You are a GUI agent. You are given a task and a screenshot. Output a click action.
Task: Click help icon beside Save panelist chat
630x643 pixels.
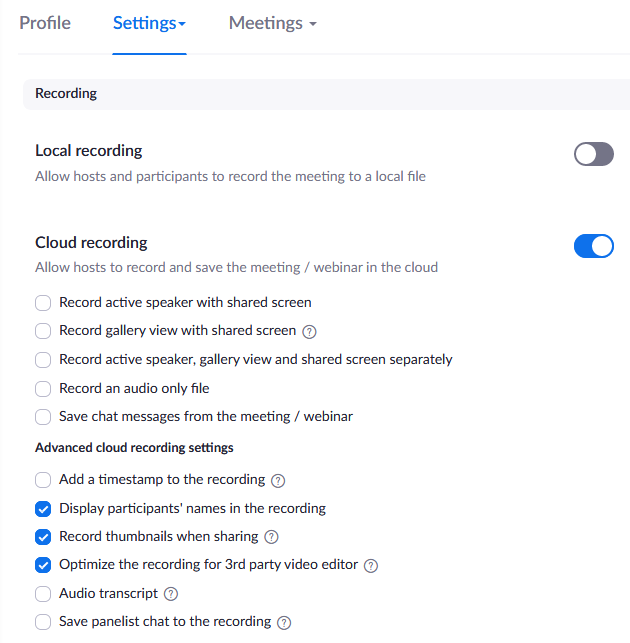[284, 622]
